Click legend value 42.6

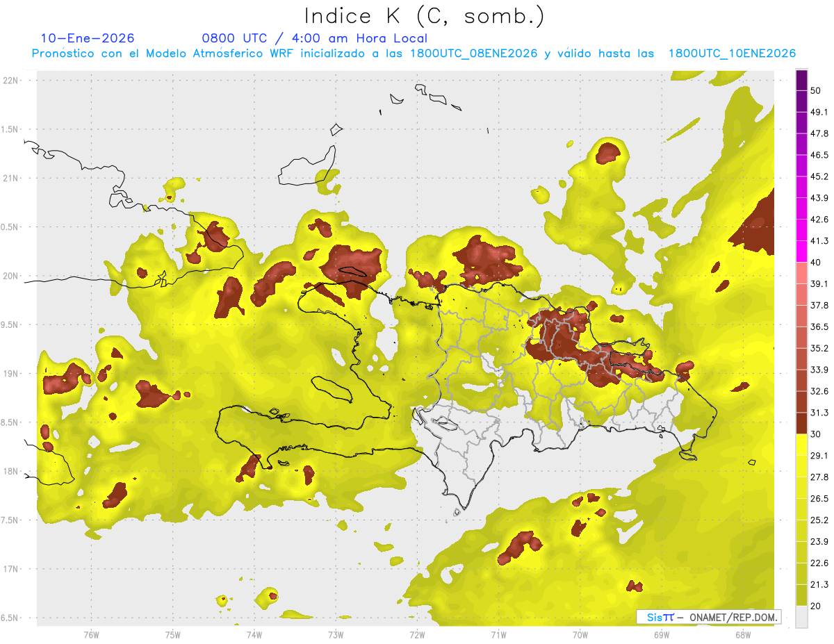(819, 220)
